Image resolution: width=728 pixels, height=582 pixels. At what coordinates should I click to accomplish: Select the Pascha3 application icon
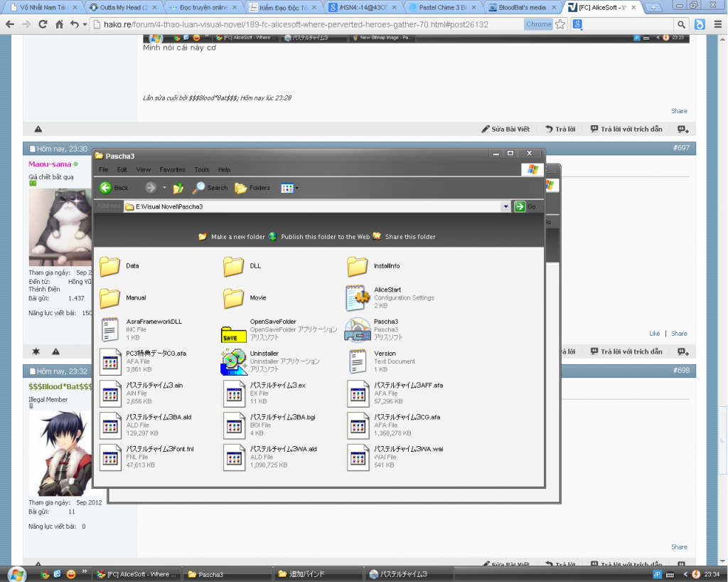358,329
